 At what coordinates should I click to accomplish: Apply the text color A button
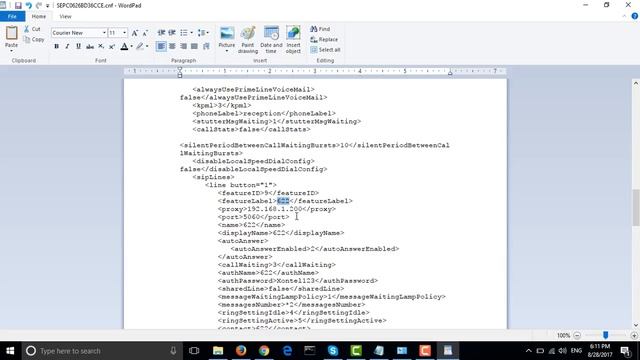coord(124,47)
